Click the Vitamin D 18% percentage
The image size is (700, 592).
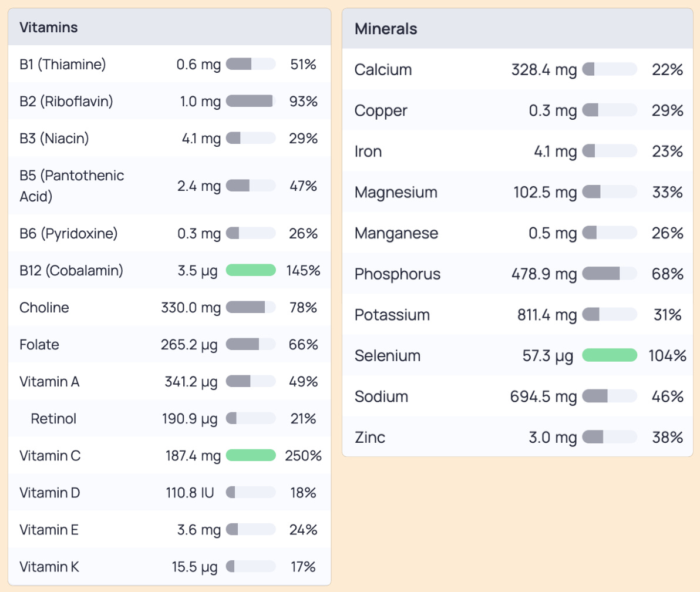point(303,493)
